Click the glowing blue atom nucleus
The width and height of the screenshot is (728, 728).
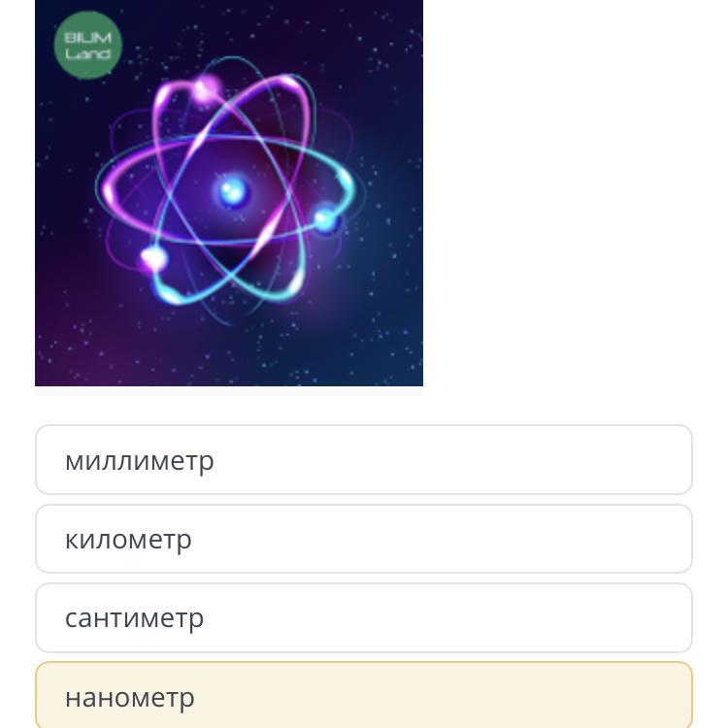(232, 191)
